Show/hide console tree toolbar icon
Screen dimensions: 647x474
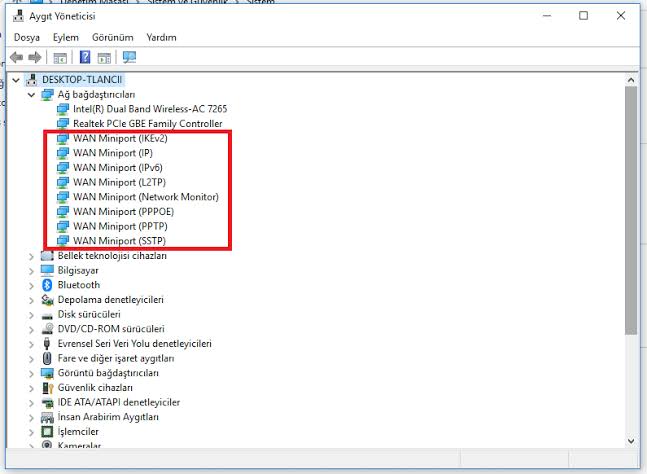tap(60, 58)
